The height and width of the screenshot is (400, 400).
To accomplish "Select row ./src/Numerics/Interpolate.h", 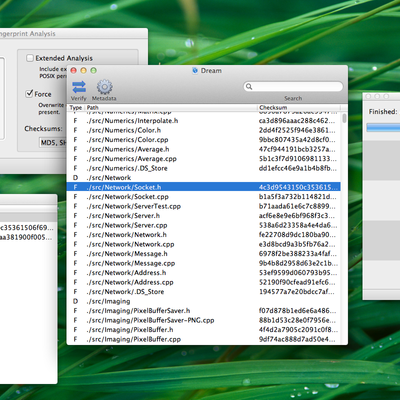I will point(203,121).
